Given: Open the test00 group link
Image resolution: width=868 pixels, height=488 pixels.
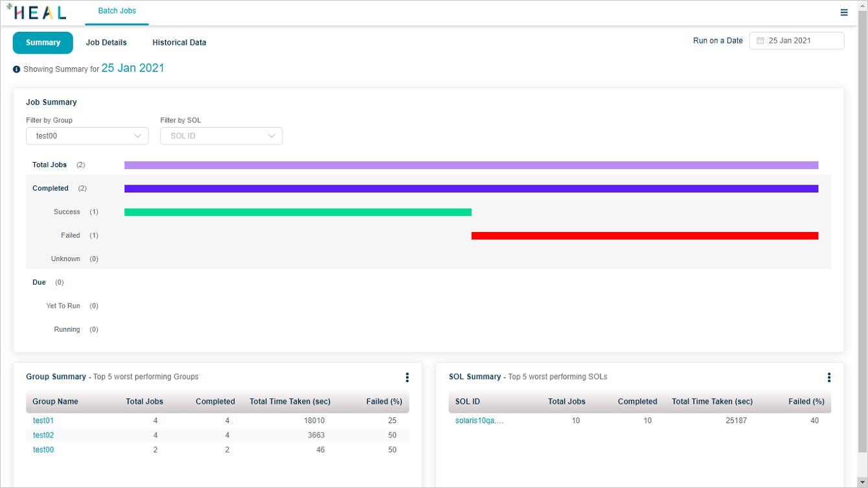Looking at the screenshot, I should [43, 450].
